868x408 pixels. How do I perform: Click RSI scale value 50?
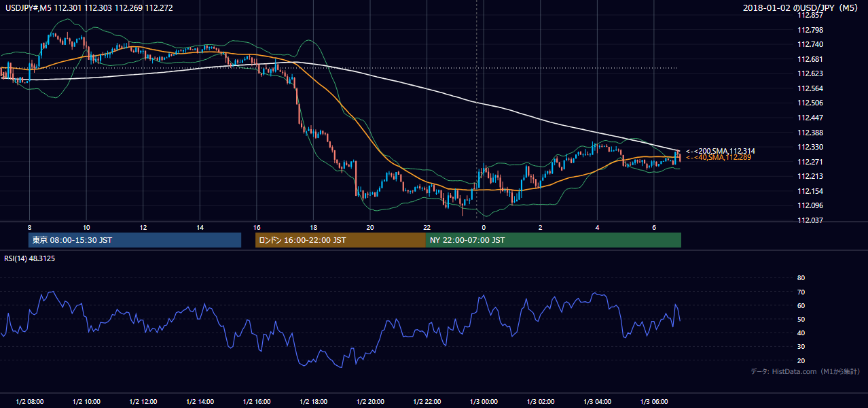pos(801,319)
